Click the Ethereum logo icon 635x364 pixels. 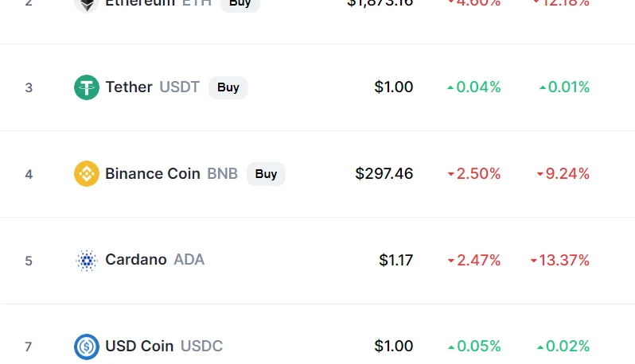click(x=86, y=5)
